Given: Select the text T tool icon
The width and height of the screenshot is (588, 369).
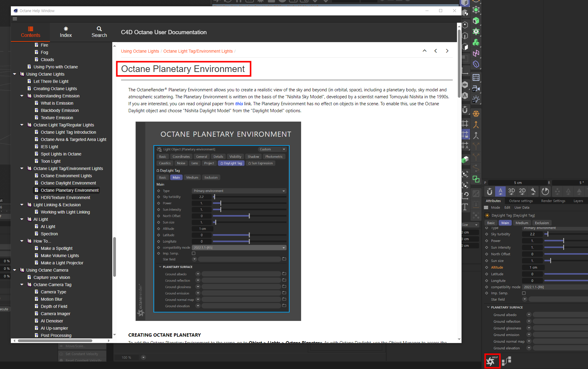Looking at the screenshot, I should (x=465, y=207).
